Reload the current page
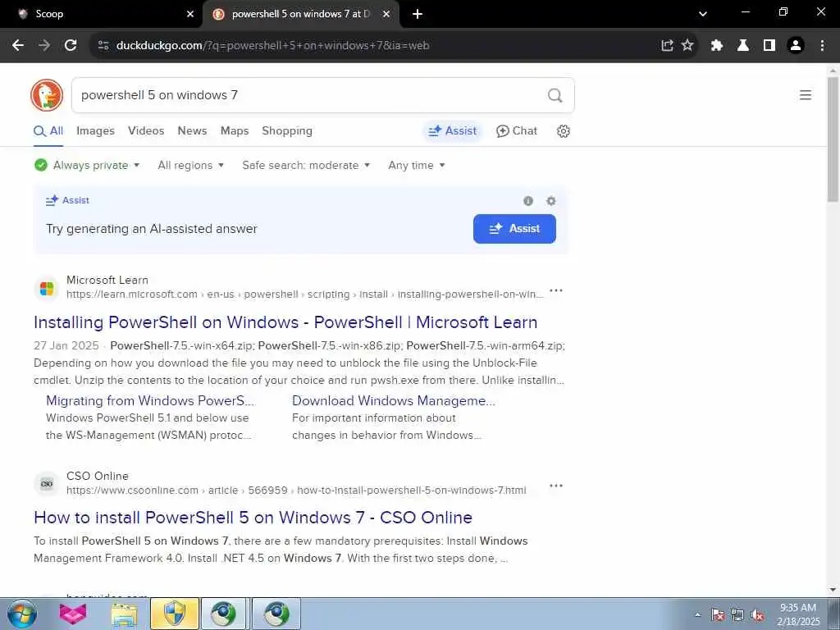 [x=71, y=46]
